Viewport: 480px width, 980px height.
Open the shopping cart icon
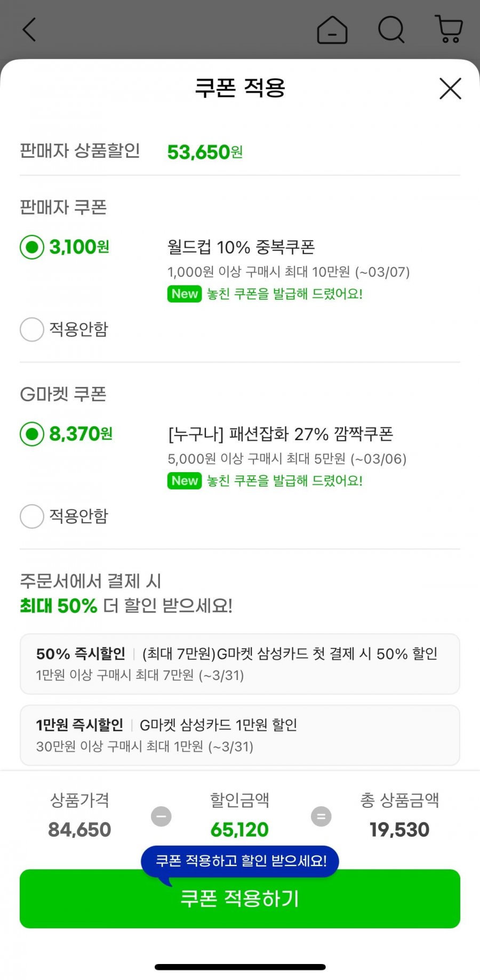point(449,30)
